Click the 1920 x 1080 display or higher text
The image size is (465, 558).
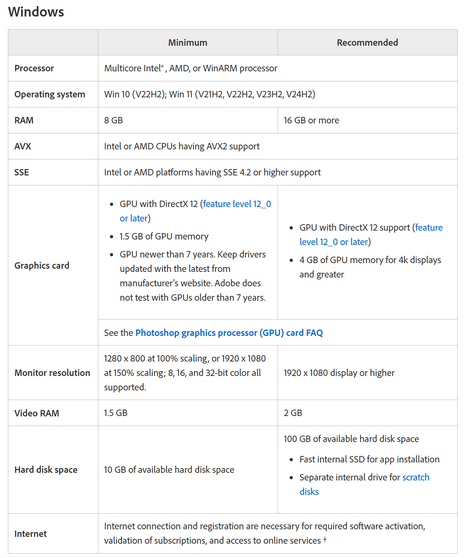(x=339, y=373)
